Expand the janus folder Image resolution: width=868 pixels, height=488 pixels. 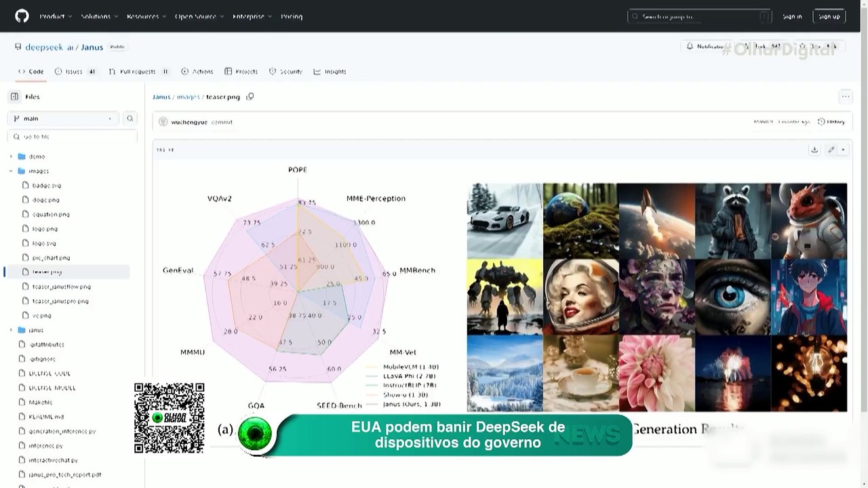(x=11, y=330)
